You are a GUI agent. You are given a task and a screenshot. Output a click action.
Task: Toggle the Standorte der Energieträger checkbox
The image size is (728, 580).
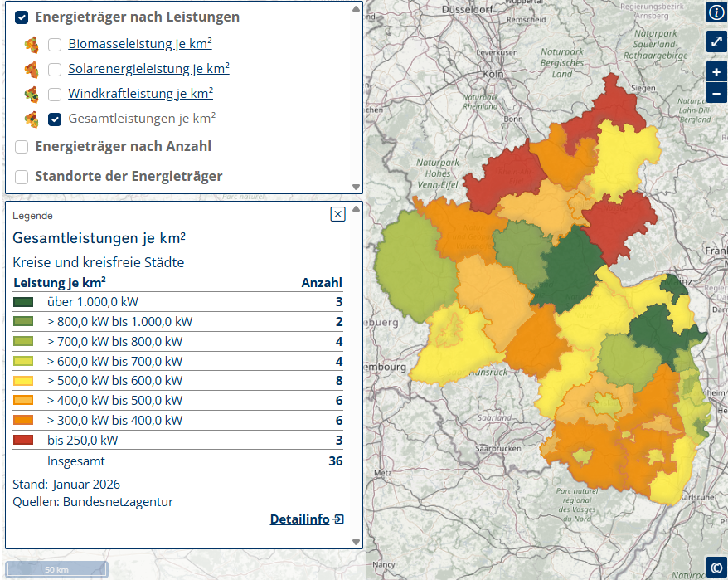tap(22, 177)
